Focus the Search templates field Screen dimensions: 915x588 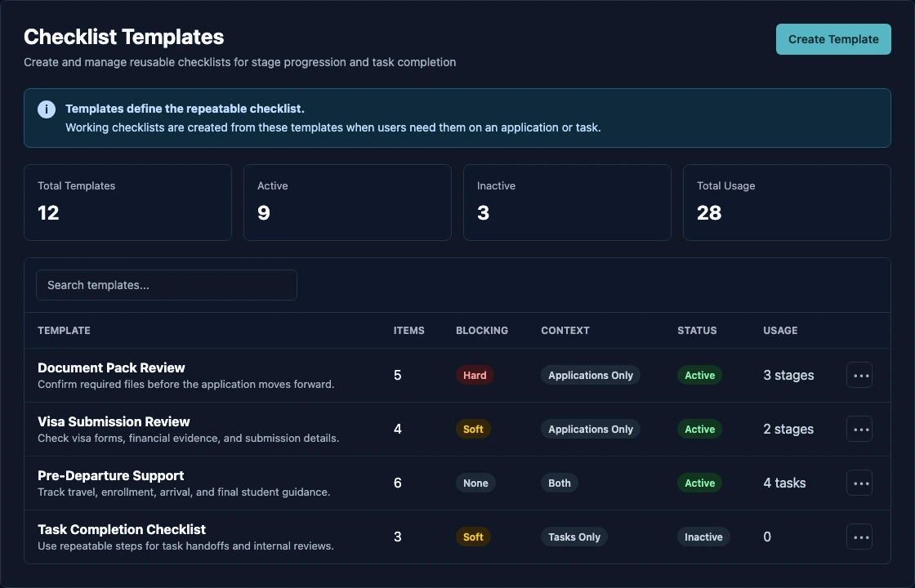click(x=167, y=285)
